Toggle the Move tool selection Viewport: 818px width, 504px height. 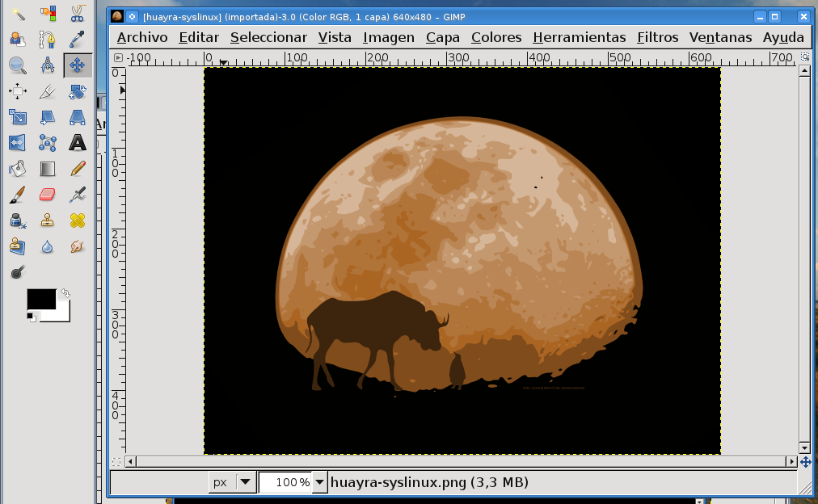(x=77, y=65)
